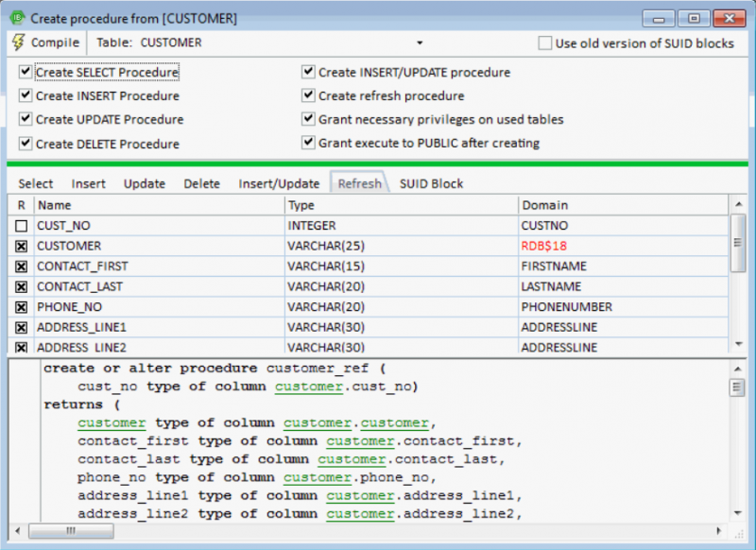The width and height of the screenshot is (756, 550).
Task: Switch to the Delete tab
Action: pos(201,183)
